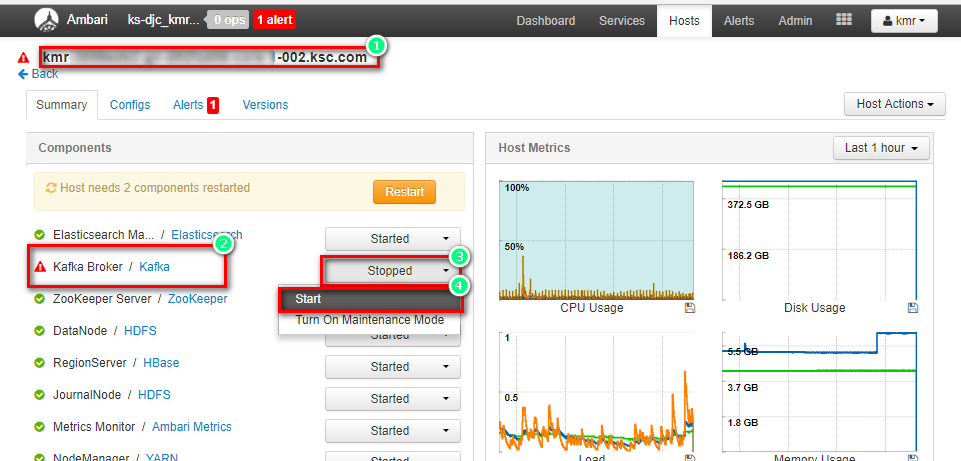Click the orange Restart button
Screen dimensions: 961x461
tap(405, 192)
